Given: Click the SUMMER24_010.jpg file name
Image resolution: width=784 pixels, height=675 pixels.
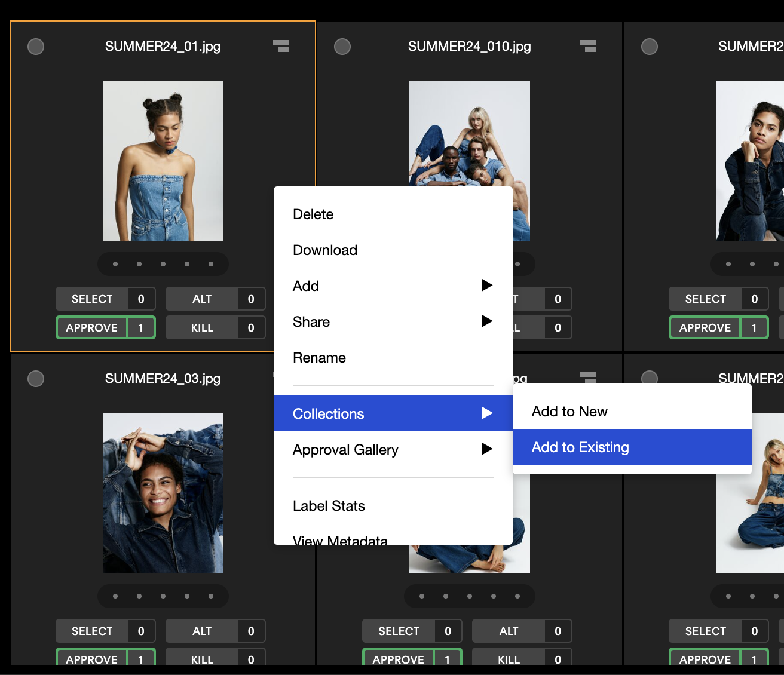Looking at the screenshot, I should 470,46.
